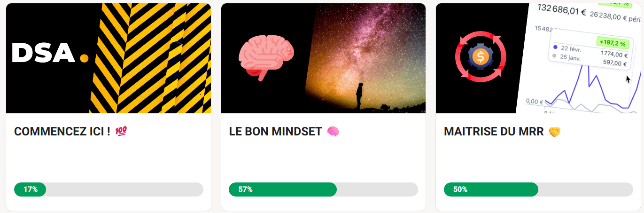This screenshot has width=644, height=213.
Task: Click the person silhouette under the starry sky
Action: pyautogui.click(x=360, y=95)
